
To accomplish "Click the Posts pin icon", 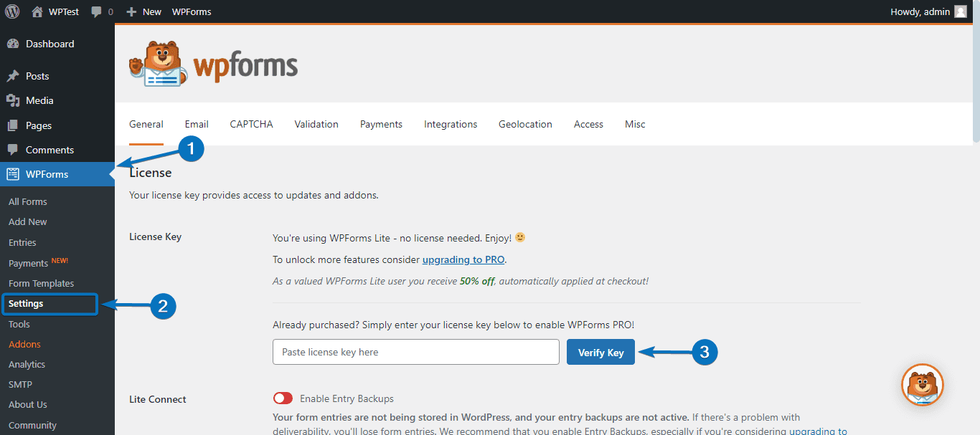I will point(13,76).
